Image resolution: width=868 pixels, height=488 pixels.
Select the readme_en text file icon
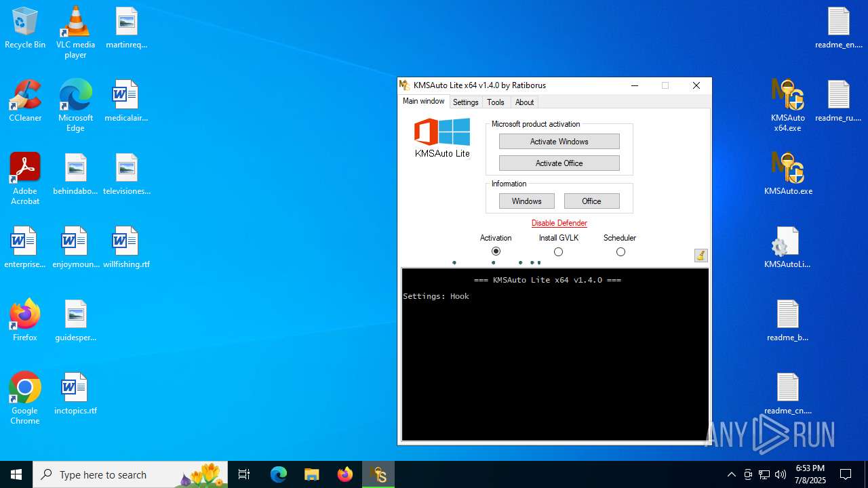(838, 28)
